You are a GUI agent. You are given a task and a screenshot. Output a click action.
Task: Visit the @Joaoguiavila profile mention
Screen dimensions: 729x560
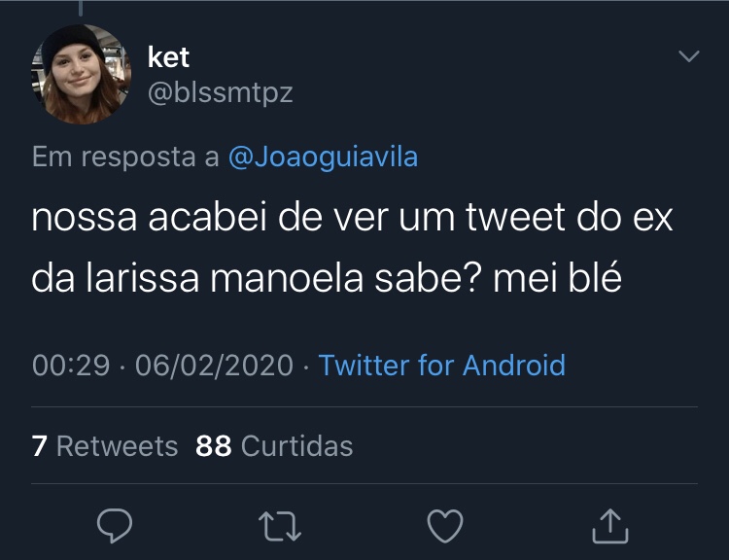[x=323, y=157]
